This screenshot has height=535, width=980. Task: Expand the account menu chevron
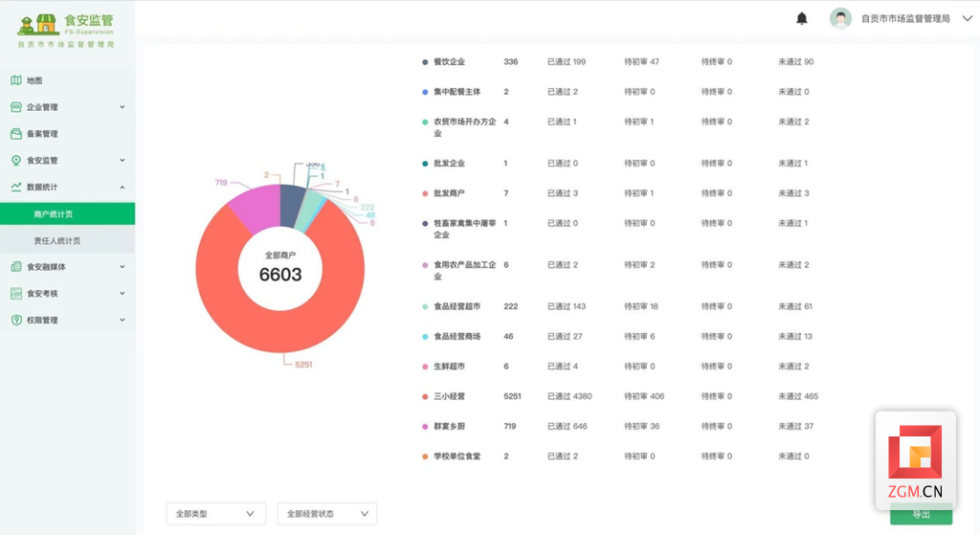967,18
